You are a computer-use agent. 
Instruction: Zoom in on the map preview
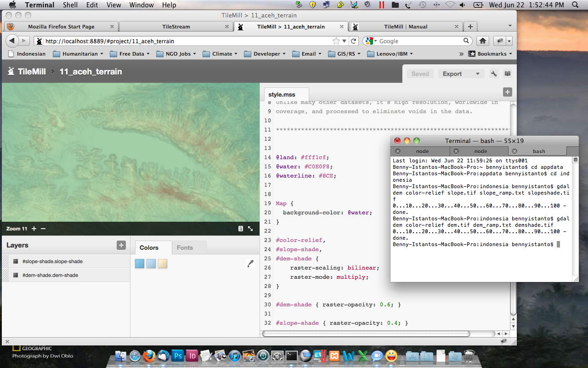(x=34, y=229)
